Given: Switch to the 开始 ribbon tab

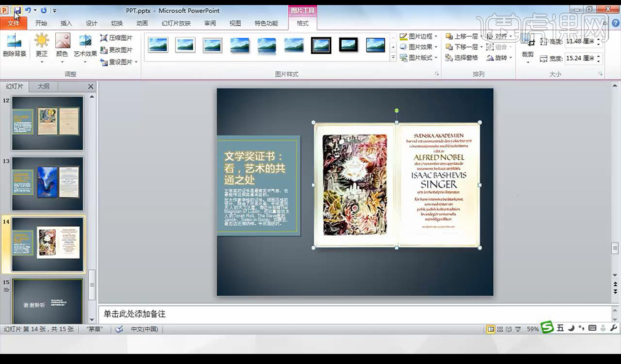Looking at the screenshot, I should (x=41, y=23).
